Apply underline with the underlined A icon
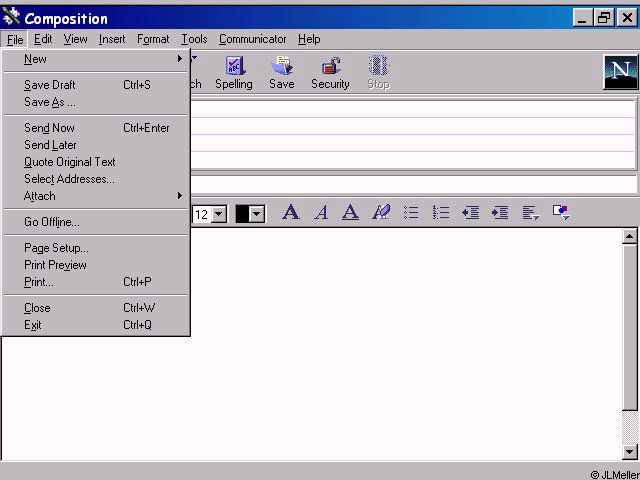This screenshot has width=640, height=480. click(350, 213)
